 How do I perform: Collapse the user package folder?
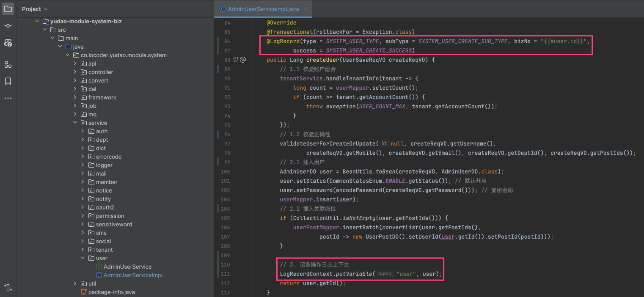(83, 258)
